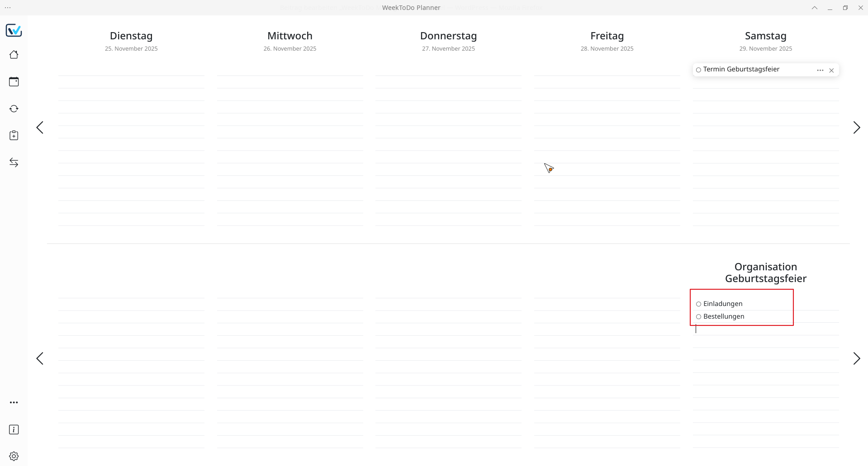Add new custom list clipboard icon
The image size is (868, 466).
(14, 136)
